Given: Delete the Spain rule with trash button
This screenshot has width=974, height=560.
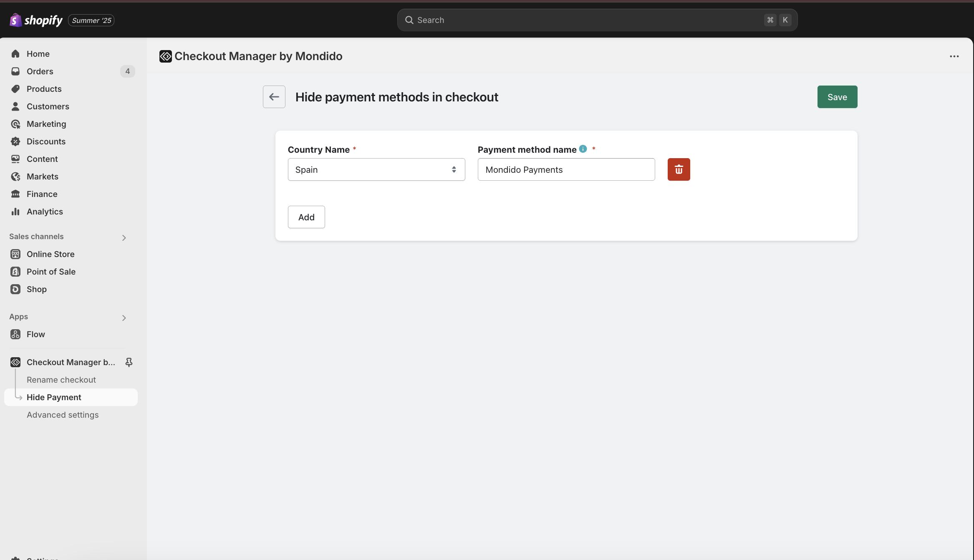Looking at the screenshot, I should coord(679,169).
